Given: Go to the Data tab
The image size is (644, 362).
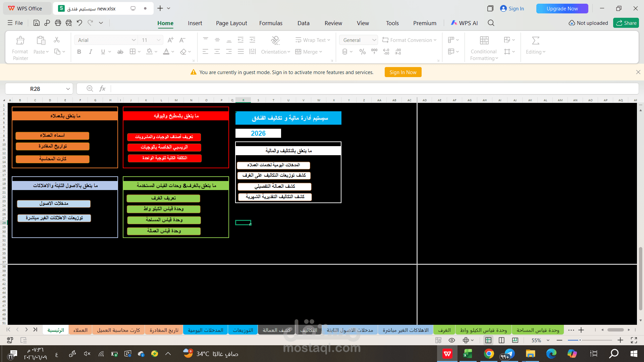Looking at the screenshot, I should click(x=303, y=23).
